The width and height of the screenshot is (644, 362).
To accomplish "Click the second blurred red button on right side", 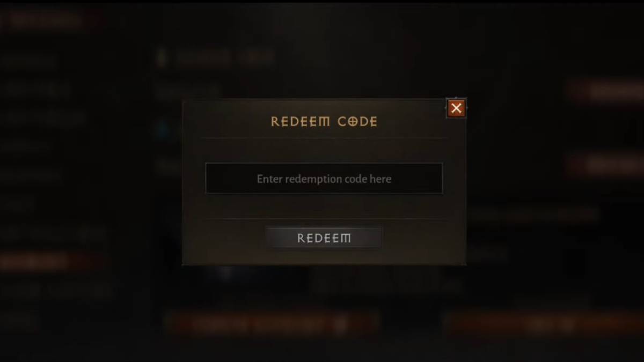I will pos(606,164).
